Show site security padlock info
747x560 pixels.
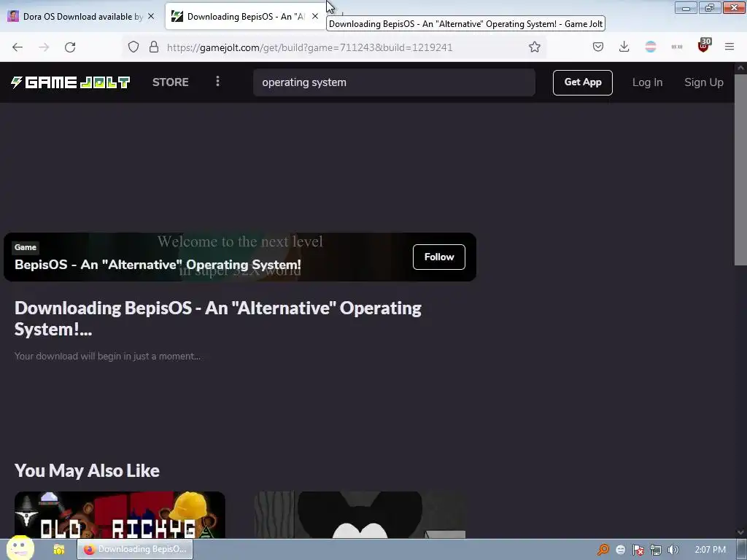pyautogui.click(x=153, y=47)
